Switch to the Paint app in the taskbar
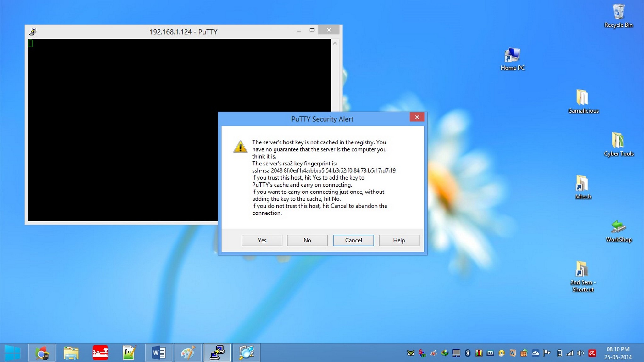 pyautogui.click(x=188, y=353)
